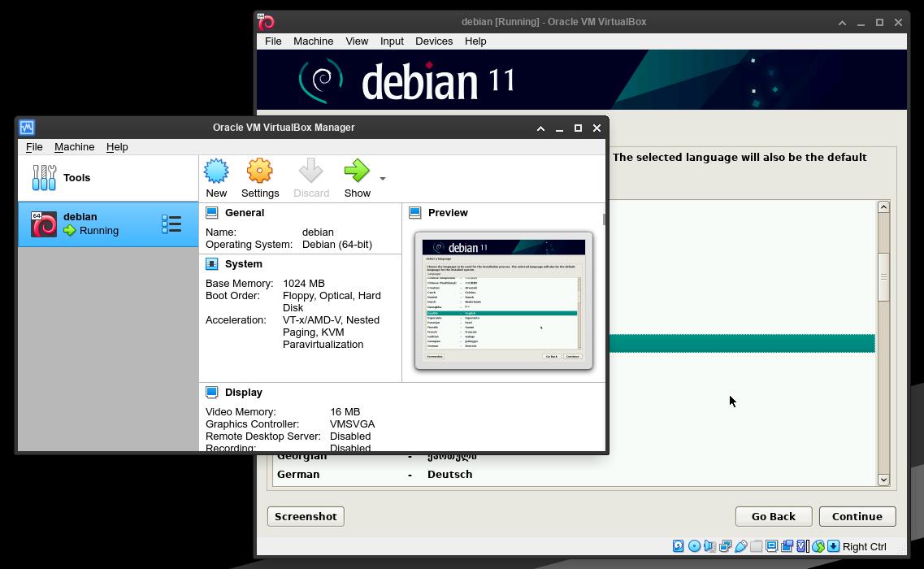Image resolution: width=924 pixels, height=569 pixels.
Task: Expand the dropdown arrow next to Show
Action: tap(383, 178)
